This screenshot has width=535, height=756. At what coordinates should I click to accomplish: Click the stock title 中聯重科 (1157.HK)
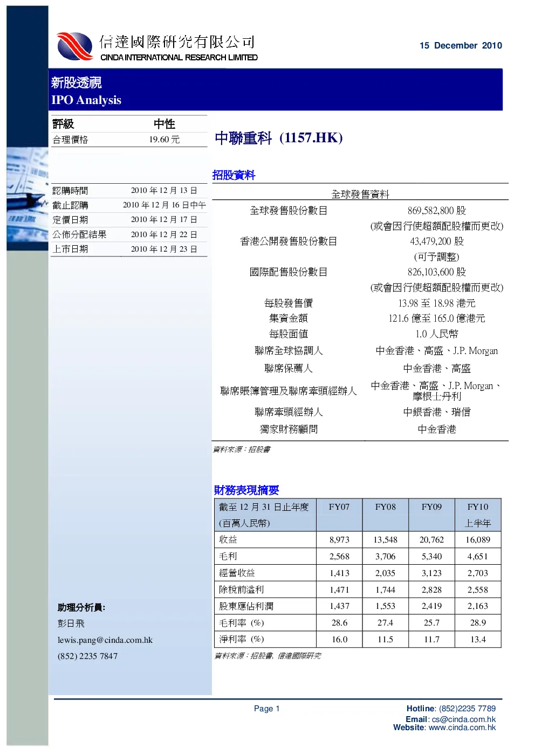(x=279, y=138)
